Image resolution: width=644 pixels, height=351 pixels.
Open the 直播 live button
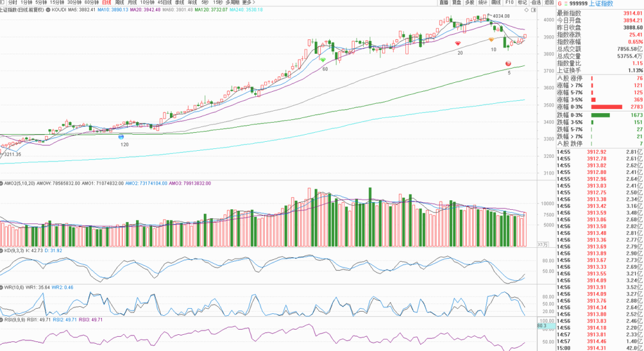[x=444, y=2]
